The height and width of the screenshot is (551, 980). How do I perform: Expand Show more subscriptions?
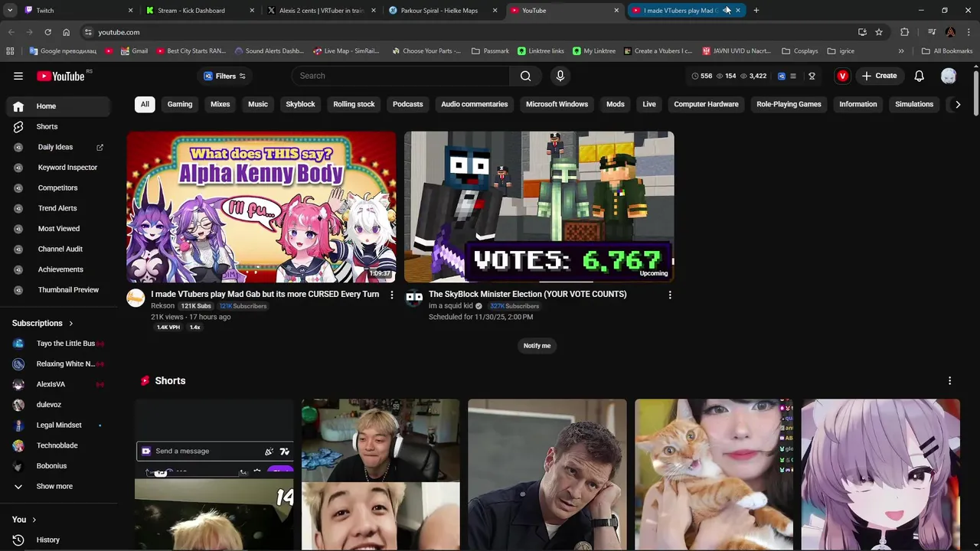tap(60, 486)
